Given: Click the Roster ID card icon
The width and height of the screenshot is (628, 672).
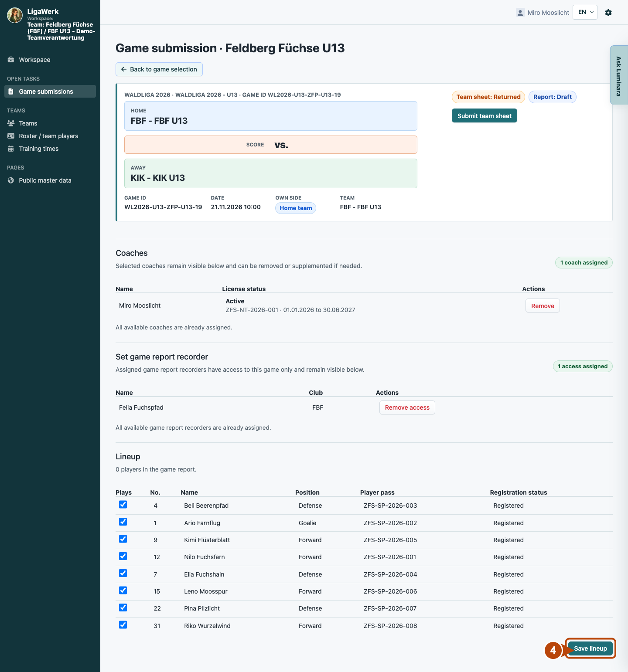Looking at the screenshot, I should click(11, 136).
